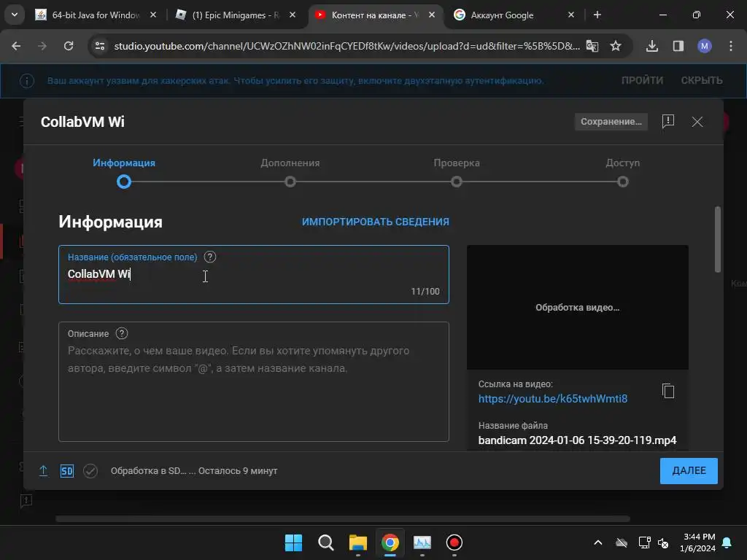This screenshot has height=560, width=747.
Task: Reload the YouTube Studio page
Action: pos(69,46)
